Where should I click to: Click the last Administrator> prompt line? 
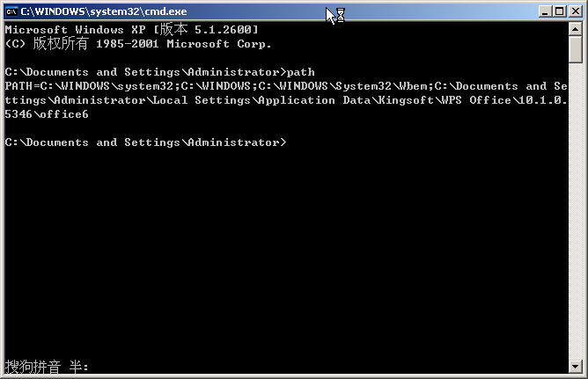click(x=145, y=142)
